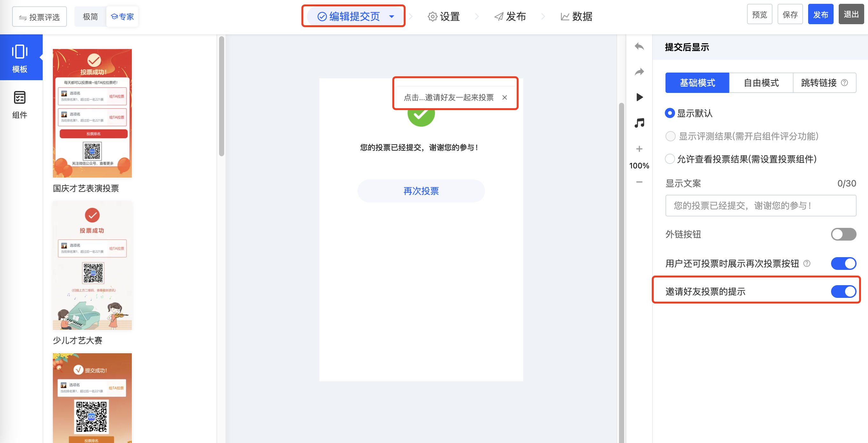
Task: Click the 保存 save button
Action: pos(790,15)
